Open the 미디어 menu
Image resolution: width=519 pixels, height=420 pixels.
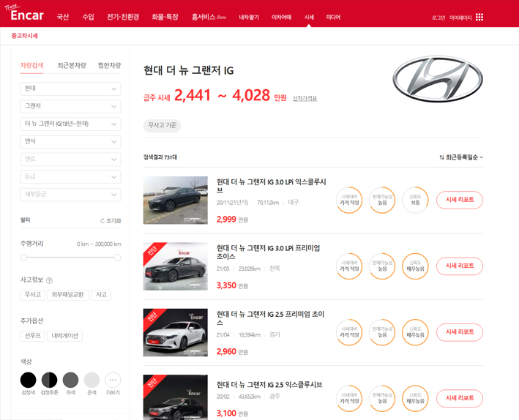333,18
